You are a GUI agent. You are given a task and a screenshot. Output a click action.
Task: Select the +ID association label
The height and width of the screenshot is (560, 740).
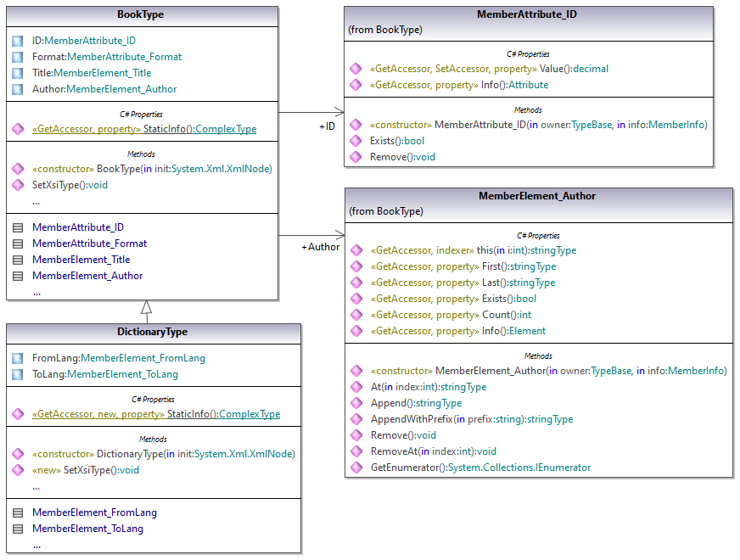327,126
